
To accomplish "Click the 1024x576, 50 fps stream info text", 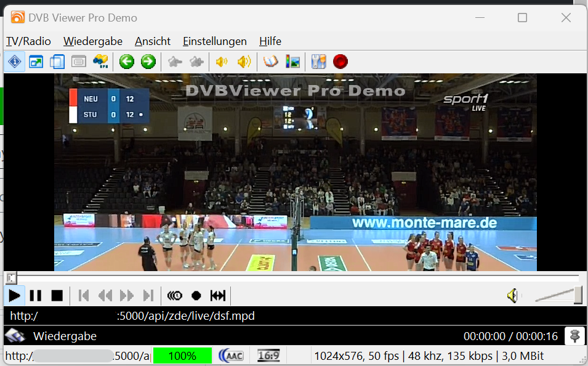I will pyautogui.click(x=429, y=356).
